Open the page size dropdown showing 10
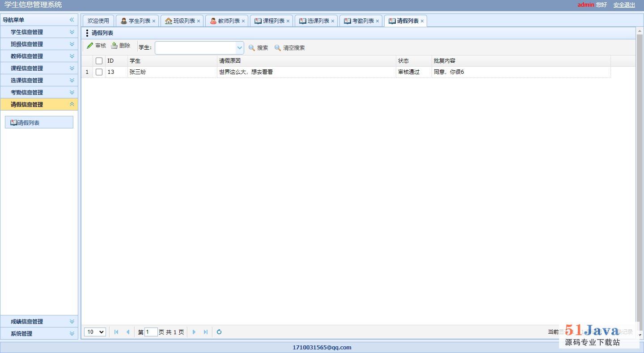The height and width of the screenshot is (353, 644). point(95,332)
